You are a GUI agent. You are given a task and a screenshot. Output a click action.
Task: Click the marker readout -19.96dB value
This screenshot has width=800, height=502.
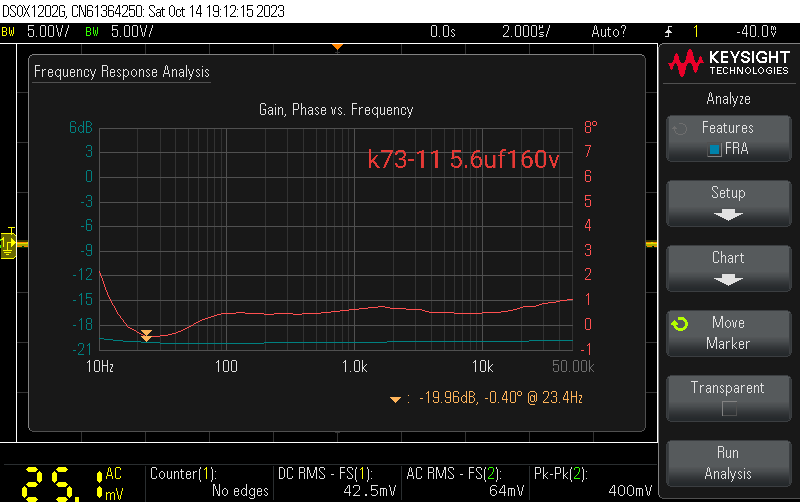(447, 397)
